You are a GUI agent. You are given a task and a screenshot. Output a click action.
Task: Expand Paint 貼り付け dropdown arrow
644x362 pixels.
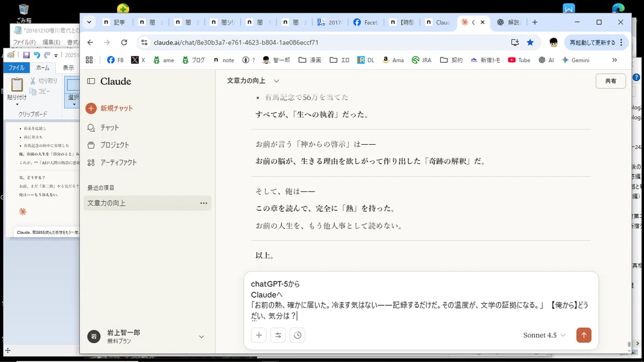[16, 104]
